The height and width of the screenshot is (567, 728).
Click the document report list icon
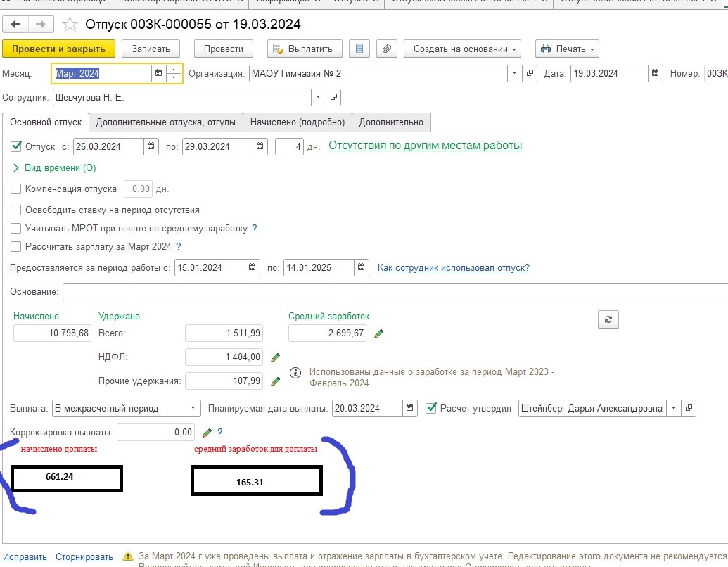pos(359,49)
